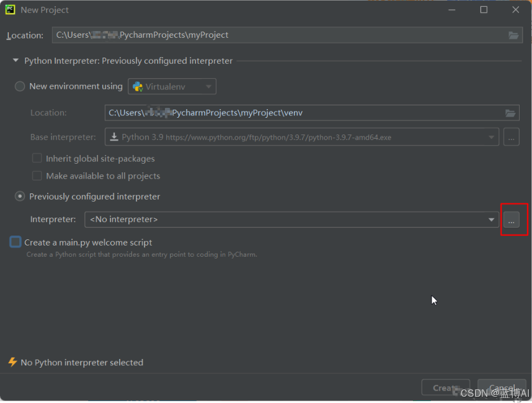The image size is (532, 403).
Task: Collapse the Python Interpreter section
Action: tap(16, 60)
